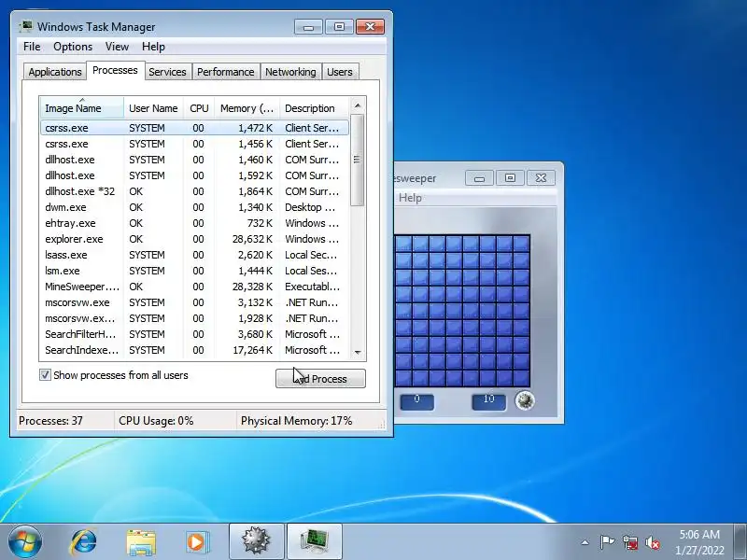
Task: Select the SearchIndexer process row
Action: click(x=194, y=350)
